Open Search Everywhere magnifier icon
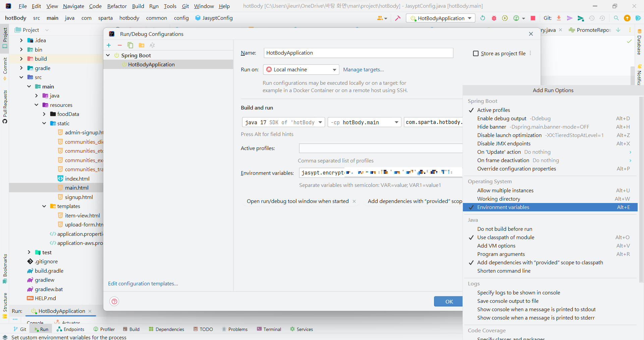644x340 pixels. click(x=616, y=18)
